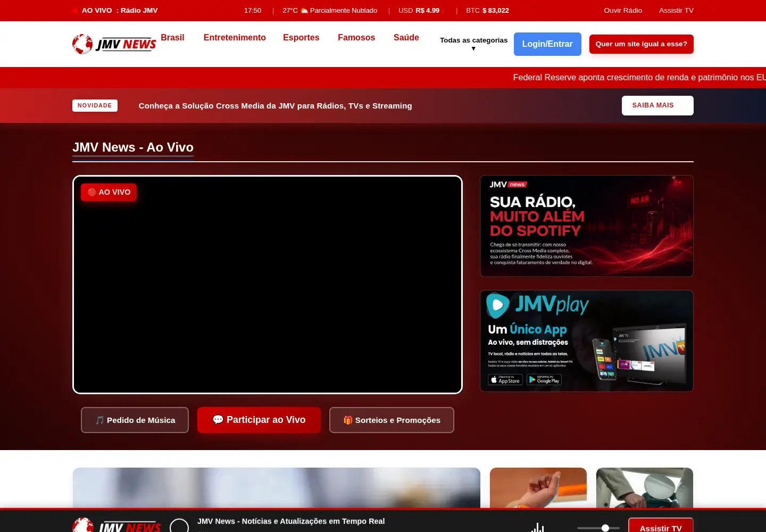Image resolution: width=766 pixels, height=532 pixels.
Task: Click the Cross Media announcement text
Action: click(x=275, y=106)
